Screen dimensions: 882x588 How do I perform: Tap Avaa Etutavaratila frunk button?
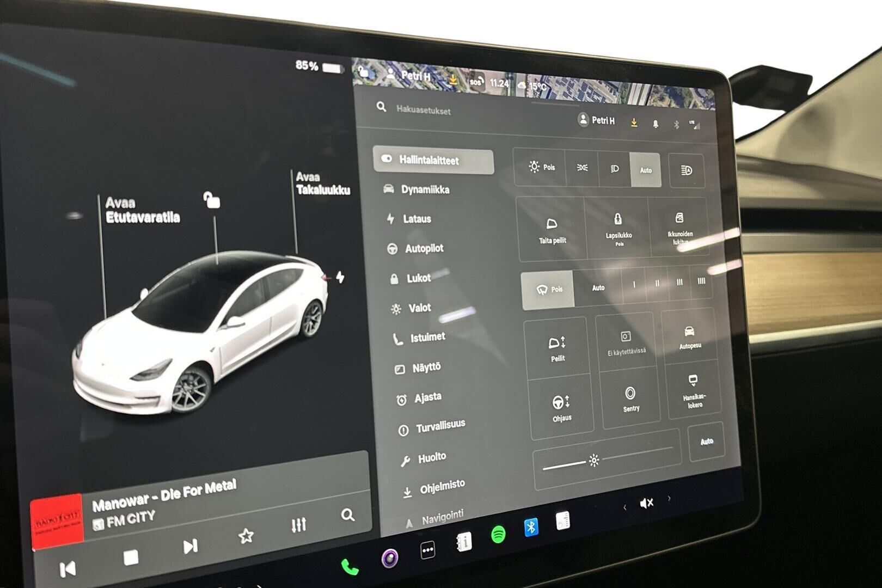pos(142,211)
